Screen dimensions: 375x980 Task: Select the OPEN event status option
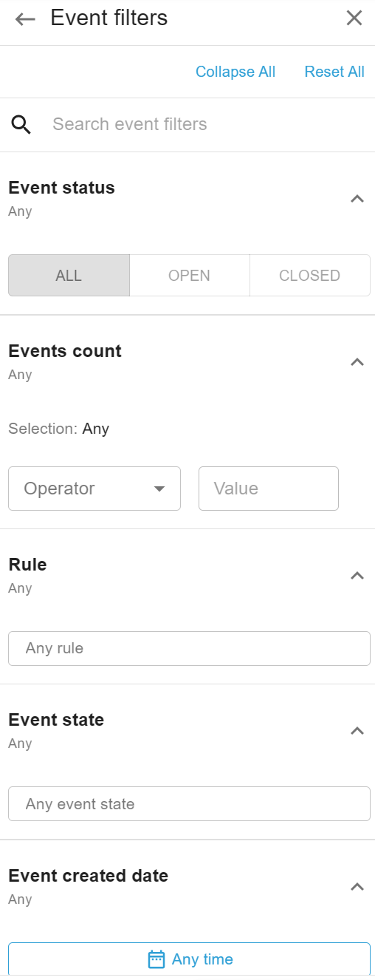point(190,276)
